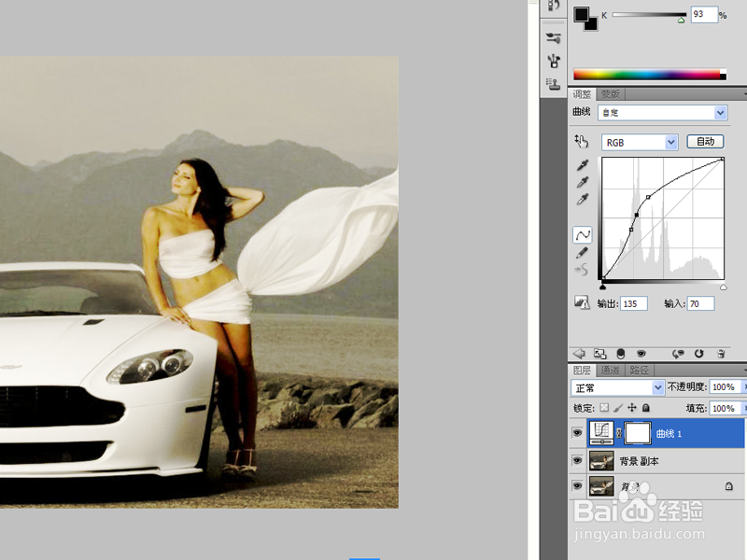Screen dimensions: 747x560
Task: Select the white layer mask thumbnail
Action: click(638, 433)
